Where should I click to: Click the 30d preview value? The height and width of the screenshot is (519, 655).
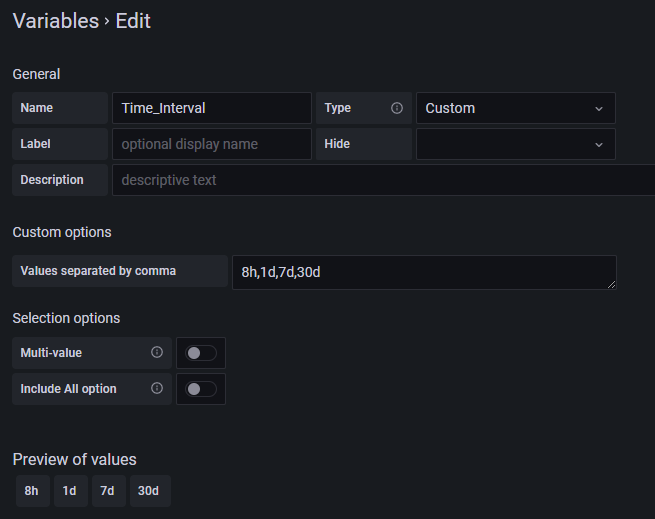tap(150, 491)
